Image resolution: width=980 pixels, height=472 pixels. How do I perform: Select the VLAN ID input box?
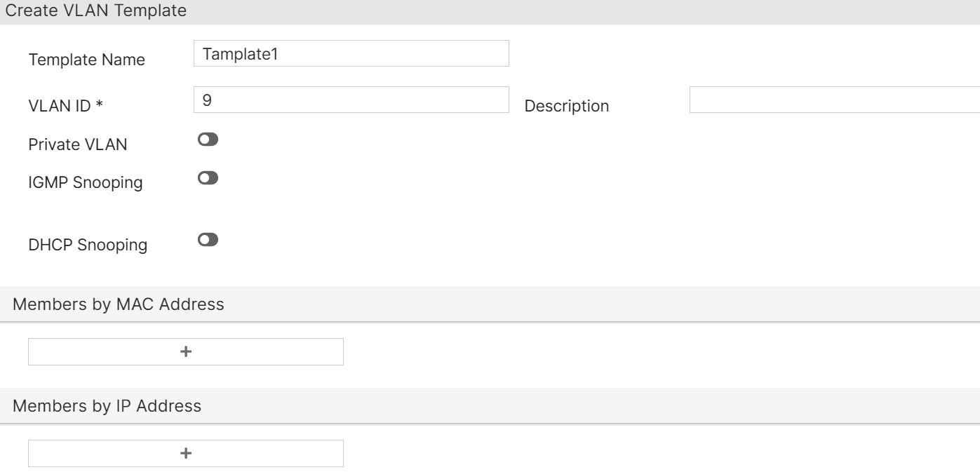coord(351,101)
